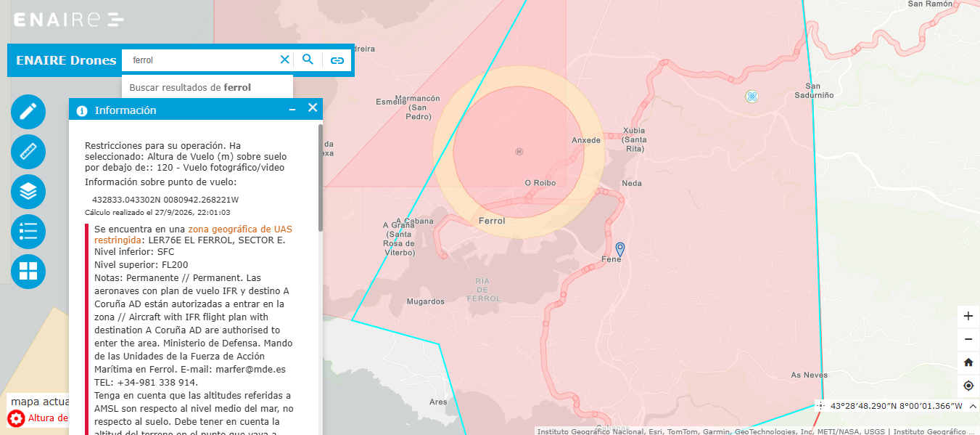Click the 'Altura de' red label

coord(48,418)
